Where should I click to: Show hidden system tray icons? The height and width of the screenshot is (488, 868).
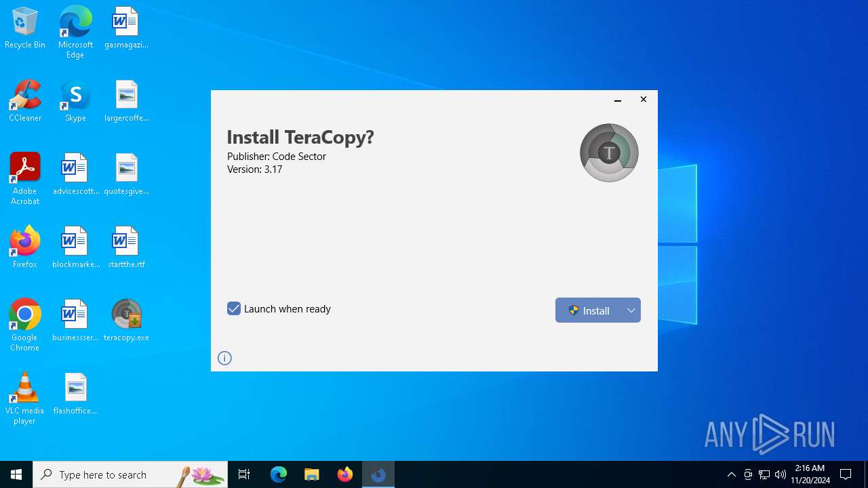[x=731, y=474]
